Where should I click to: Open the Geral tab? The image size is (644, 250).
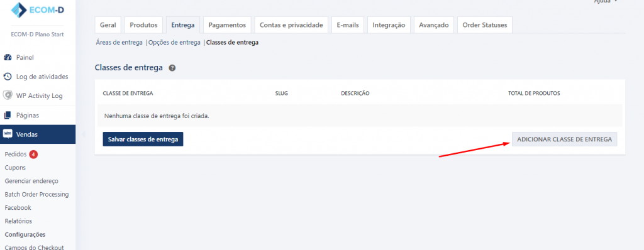(x=108, y=25)
